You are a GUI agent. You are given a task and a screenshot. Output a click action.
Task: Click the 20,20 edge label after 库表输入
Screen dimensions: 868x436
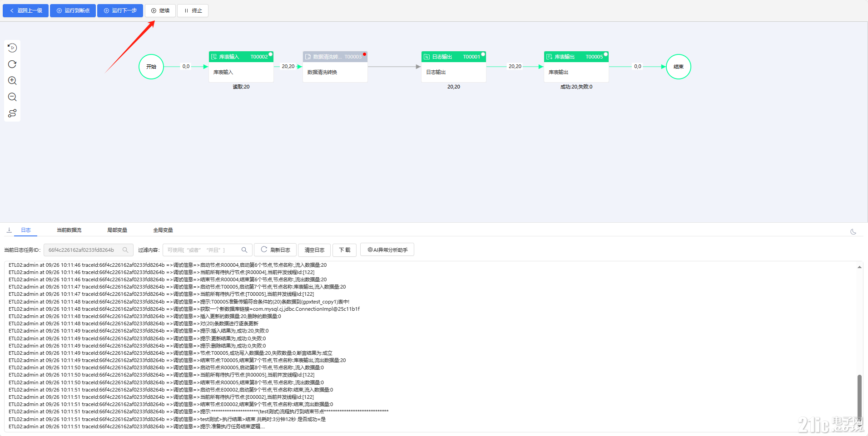click(x=288, y=66)
